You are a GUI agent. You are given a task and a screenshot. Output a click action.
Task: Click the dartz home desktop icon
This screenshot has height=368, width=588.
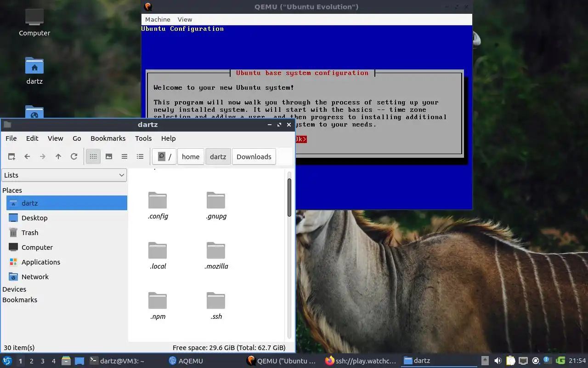(34, 70)
